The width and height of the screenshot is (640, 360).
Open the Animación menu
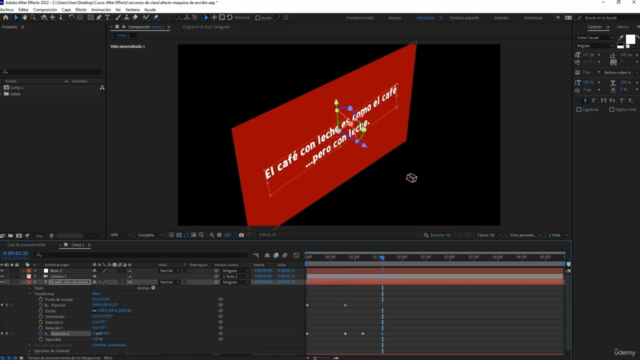coord(101,9)
